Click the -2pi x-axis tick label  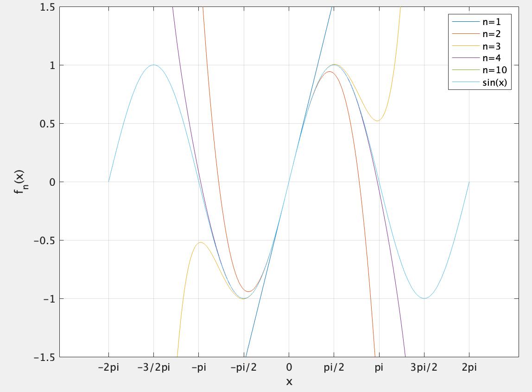[x=108, y=367]
